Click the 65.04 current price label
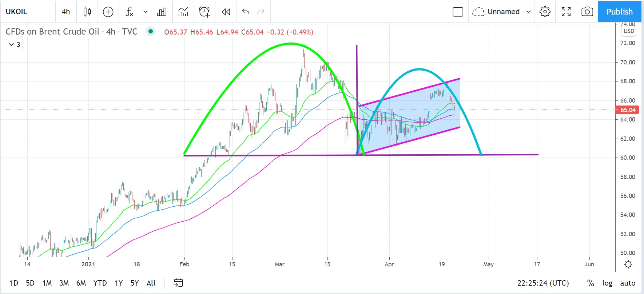Screen dimensions: 644x294 pyautogui.click(x=628, y=110)
